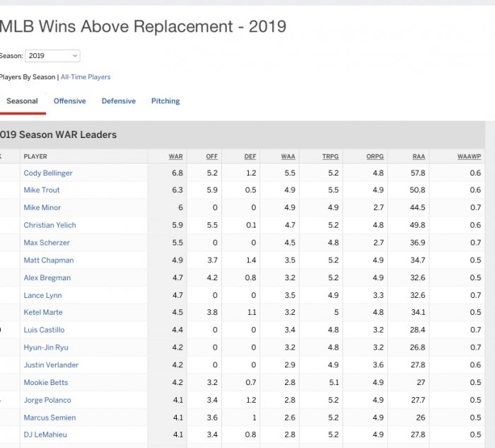Image resolution: width=495 pixels, height=448 pixels.
Task: Sort by DEF column header
Action: [250, 156]
